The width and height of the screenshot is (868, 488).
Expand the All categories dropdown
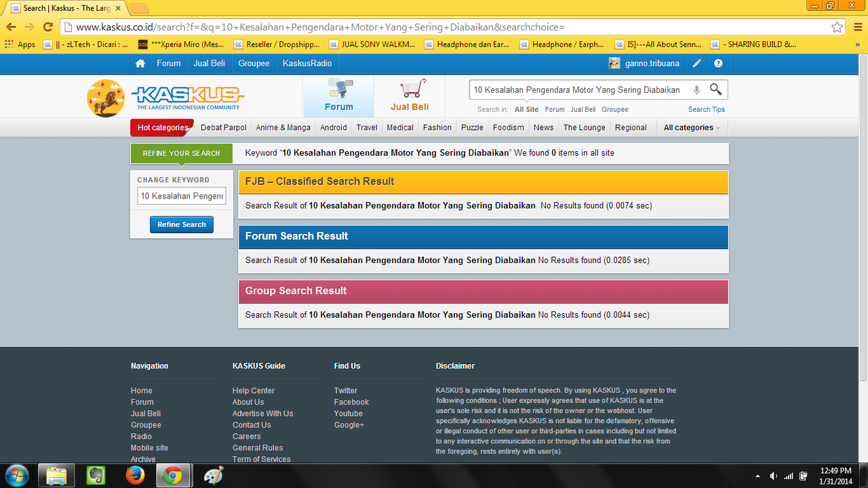pos(692,127)
